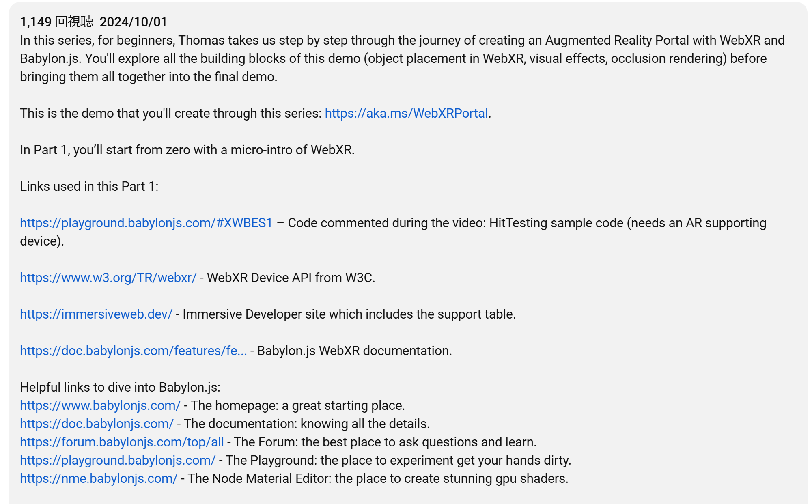Screen dimensions: 812x504
Task: Open the aka.ms/WebXRPortal demo link
Action: point(406,113)
